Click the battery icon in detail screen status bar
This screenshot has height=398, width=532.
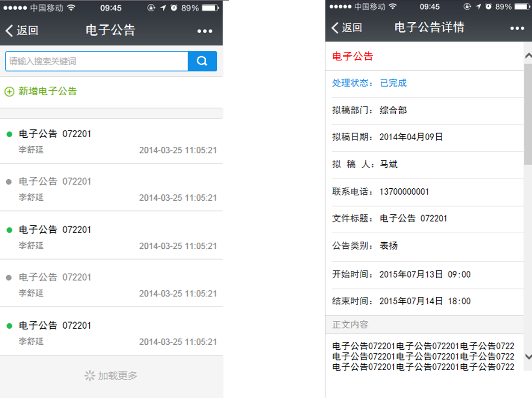pyautogui.click(x=522, y=7)
